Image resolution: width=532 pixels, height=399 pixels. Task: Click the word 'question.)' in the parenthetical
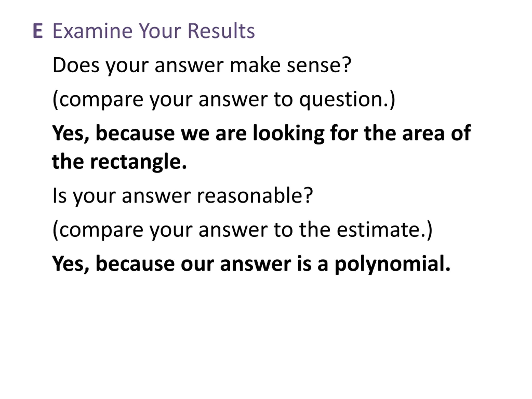347,100
